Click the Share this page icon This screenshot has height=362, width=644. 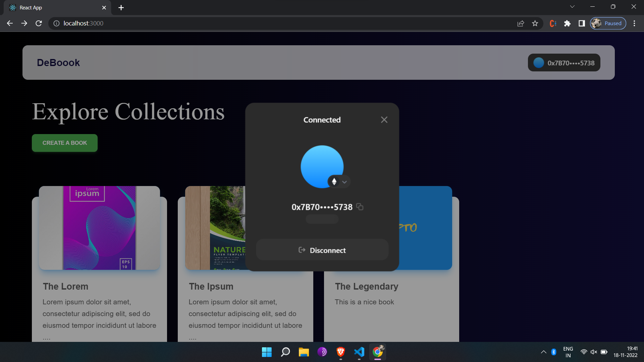click(x=521, y=23)
